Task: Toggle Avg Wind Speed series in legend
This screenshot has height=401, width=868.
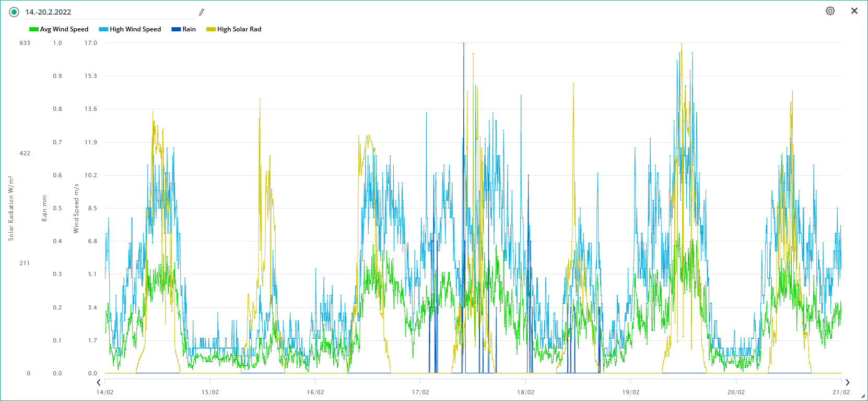Action: tap(64, 29)
